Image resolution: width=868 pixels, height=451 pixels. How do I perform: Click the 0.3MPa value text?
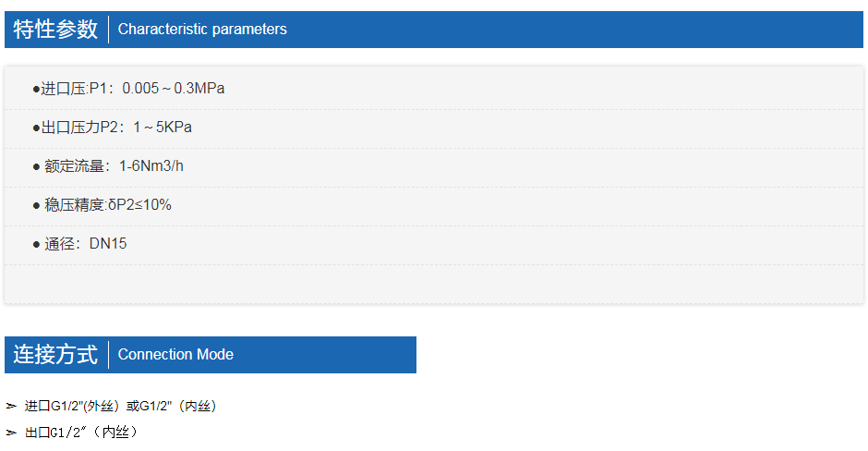tap(199, 89)
